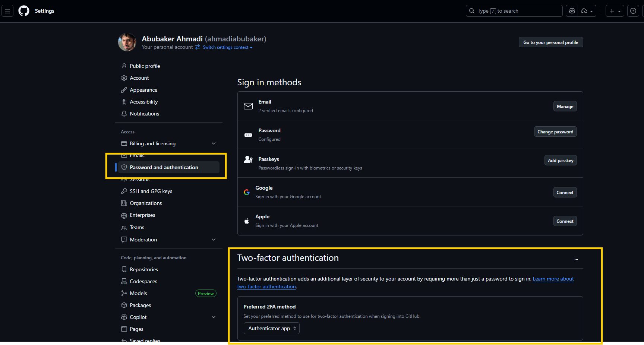Follow the learn more about 2FA link
Viewport: 644px width, 345px height.
tap(553, 279)
